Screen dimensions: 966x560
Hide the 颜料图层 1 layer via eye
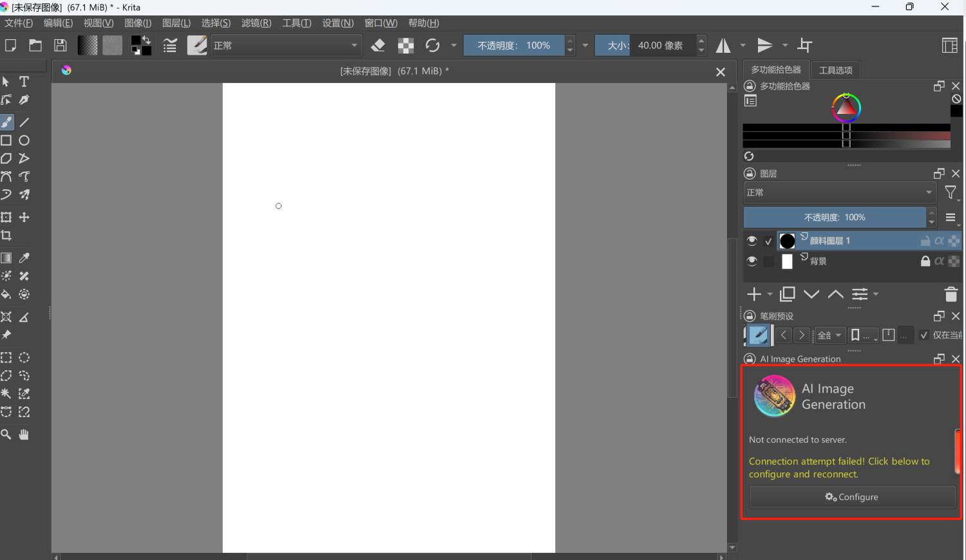tap(752, 241)
